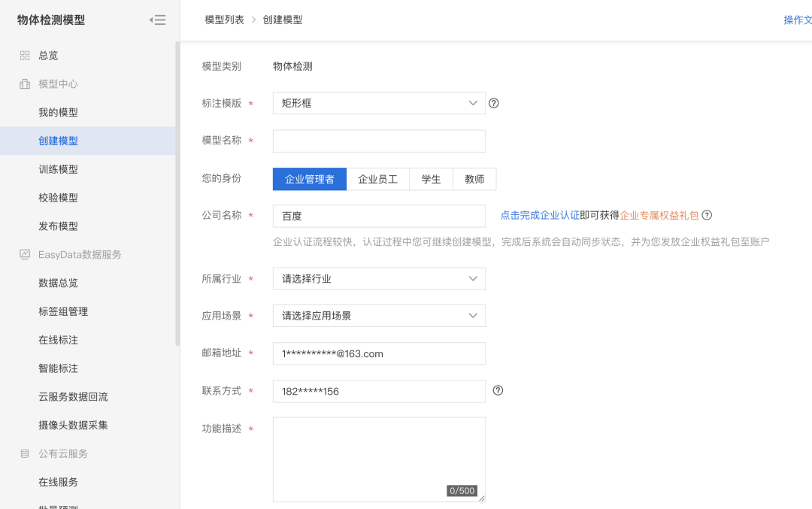Select the 教师 identity option
The width and height of the screenshot is (812, 509).
(474, 178)
